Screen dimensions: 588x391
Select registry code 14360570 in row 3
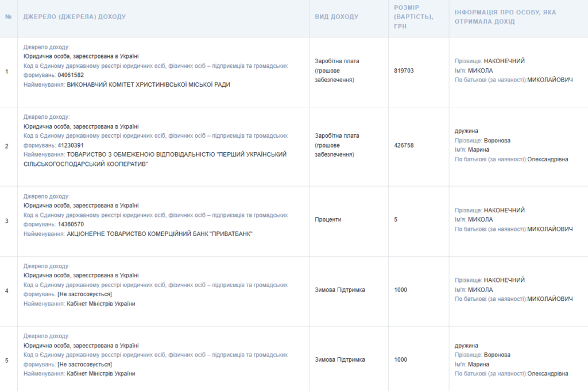tap(71, 224)
